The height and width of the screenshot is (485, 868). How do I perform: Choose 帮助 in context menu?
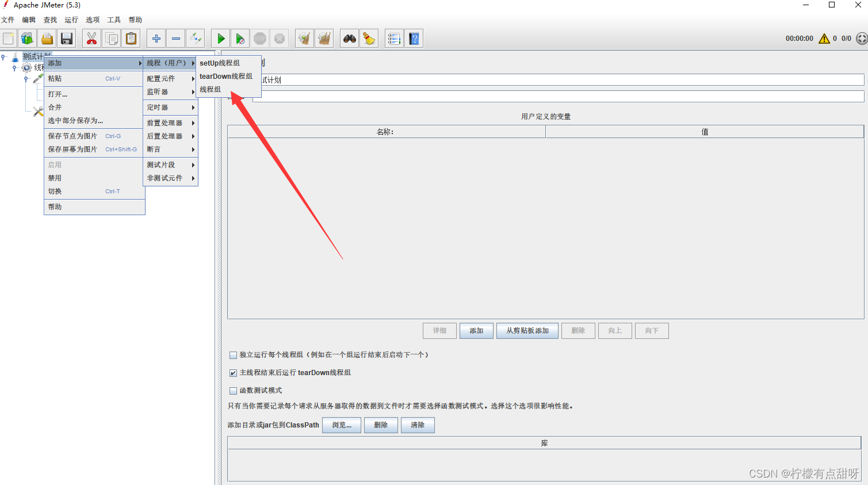tap(94, 207)
